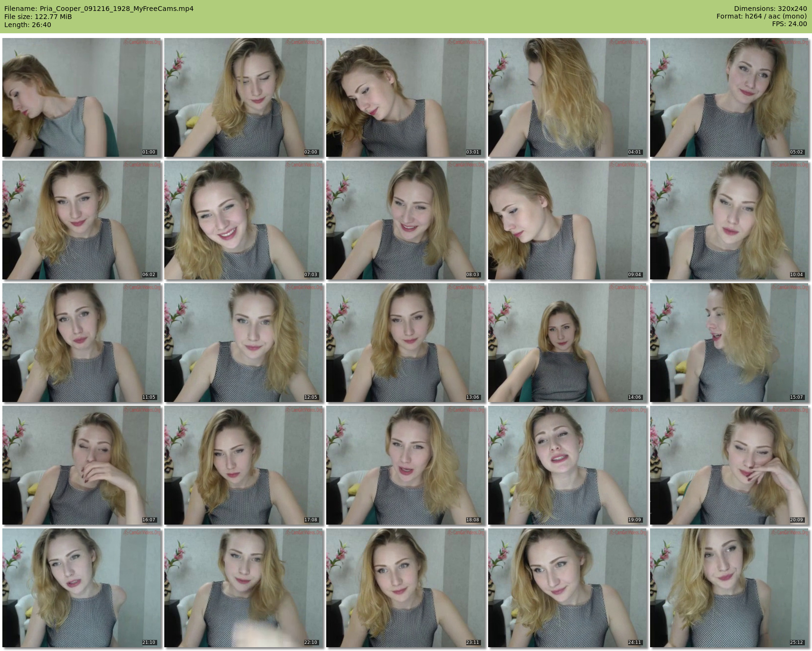The height and width of the screenshot is (651, 812).
Task: Click the Filename line in the header
Action: pyautogui.click(x=99, y=9)
